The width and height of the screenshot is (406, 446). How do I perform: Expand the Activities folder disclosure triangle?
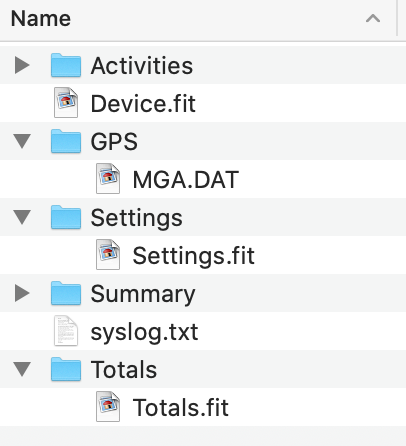click(22, 65)
